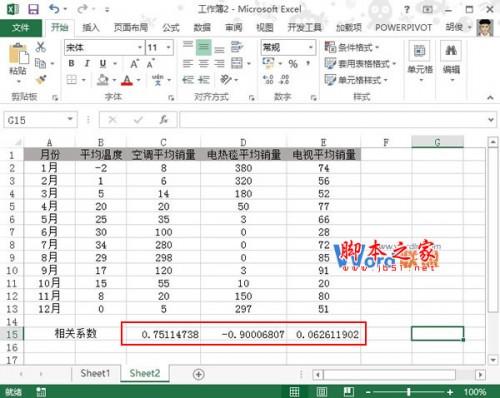Open the 文件 File menu
Screen dimensions: 500x398
click(21, 28)
